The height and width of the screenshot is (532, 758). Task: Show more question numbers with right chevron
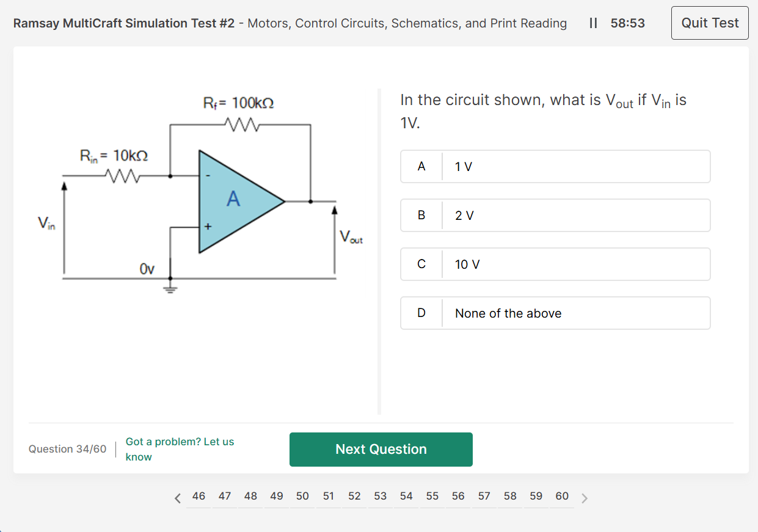pyautogui.click(x=585, y=498)
